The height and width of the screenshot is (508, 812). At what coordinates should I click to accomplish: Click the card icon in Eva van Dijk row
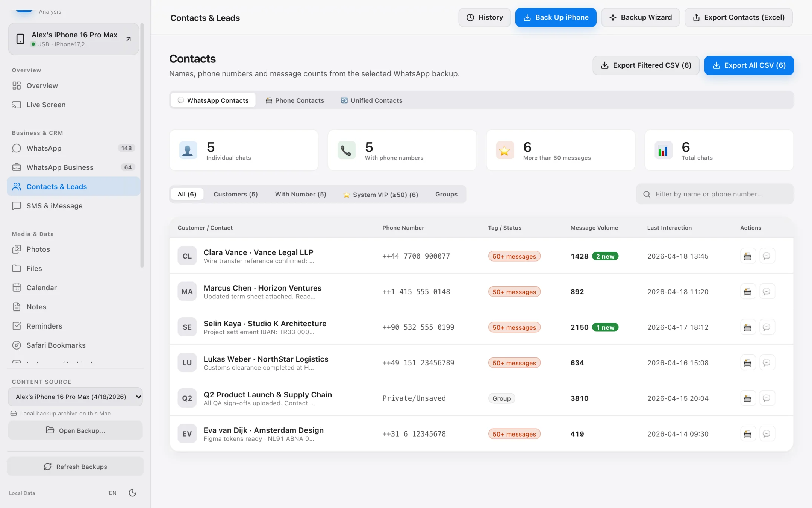click(747, 434)
